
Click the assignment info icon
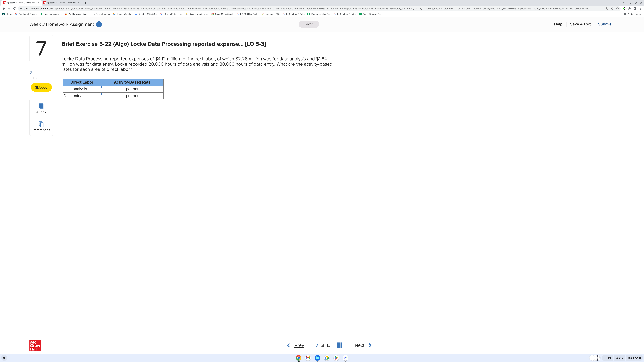tap(99, 24)
